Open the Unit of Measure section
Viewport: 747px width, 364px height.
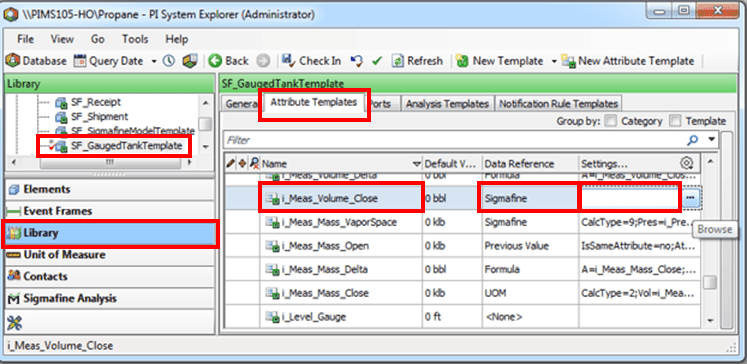pos(110,255)
